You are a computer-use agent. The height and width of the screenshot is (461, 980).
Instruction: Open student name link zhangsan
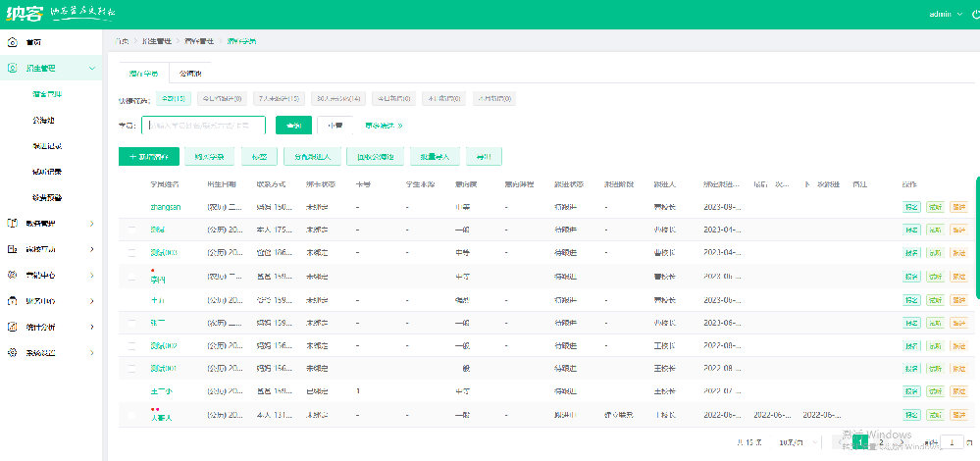[166, 207]
